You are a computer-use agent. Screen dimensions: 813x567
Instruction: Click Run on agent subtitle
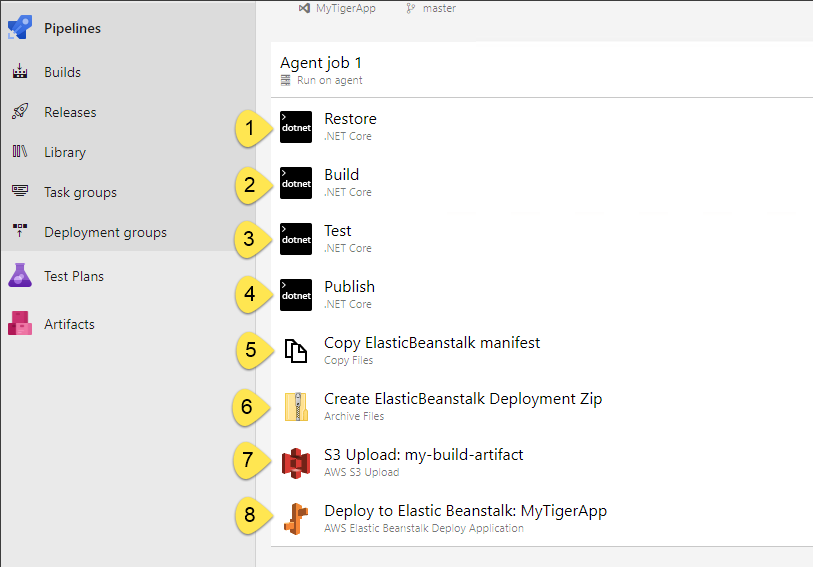pos(329,80)
